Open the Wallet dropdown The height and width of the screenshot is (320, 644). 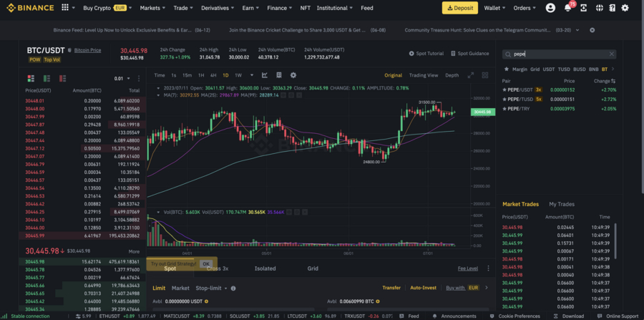click(494, 8)
